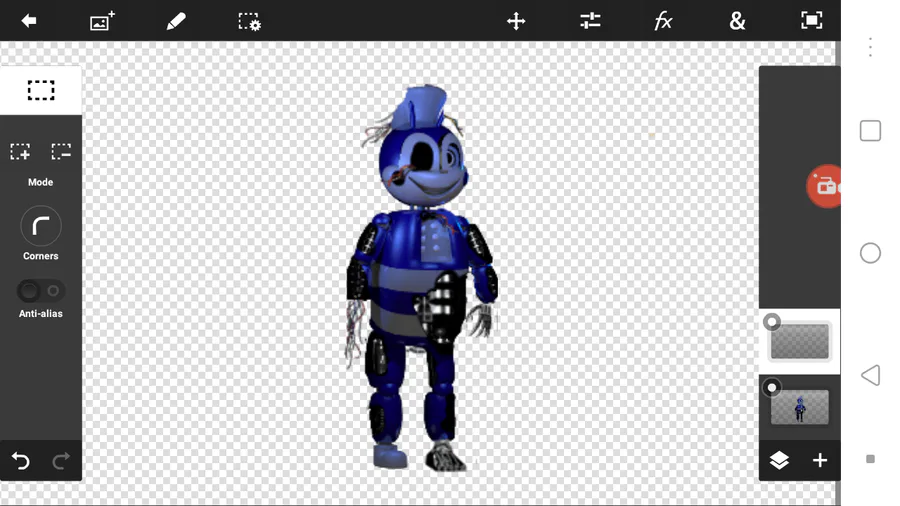Tap the back arrow icon
The image size is (900, 506).
[x=29, y=21]
